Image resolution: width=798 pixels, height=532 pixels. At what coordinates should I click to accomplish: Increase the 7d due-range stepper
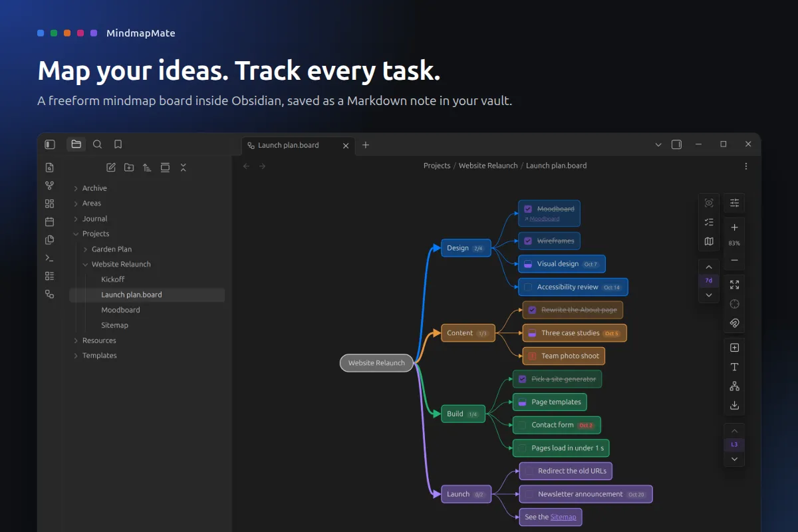tap(709, 267)
